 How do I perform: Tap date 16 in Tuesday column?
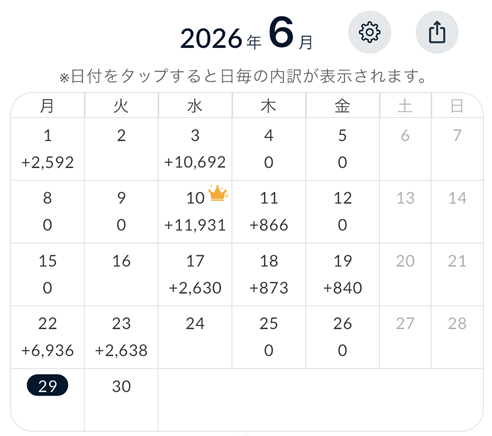point(121,274)
